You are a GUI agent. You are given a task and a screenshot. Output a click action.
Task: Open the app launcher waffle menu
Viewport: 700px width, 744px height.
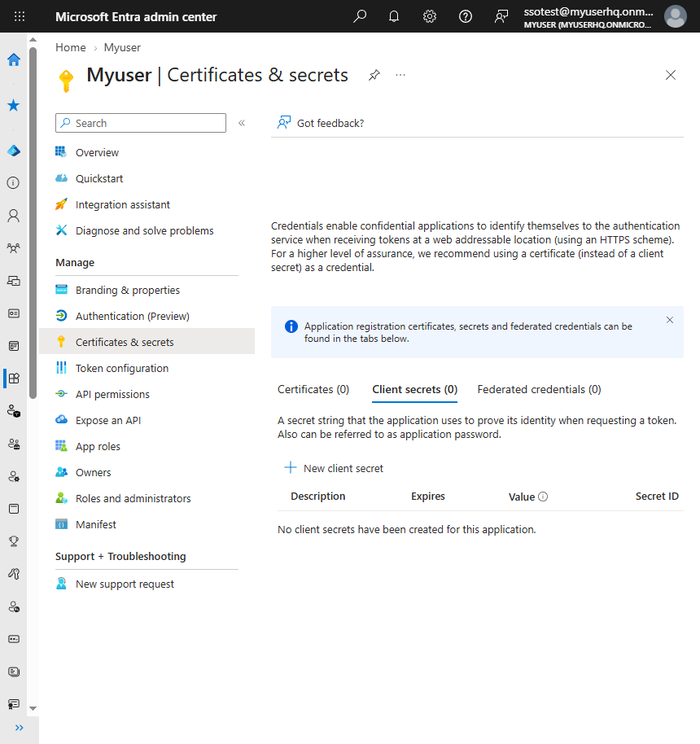tap(20, 16)
